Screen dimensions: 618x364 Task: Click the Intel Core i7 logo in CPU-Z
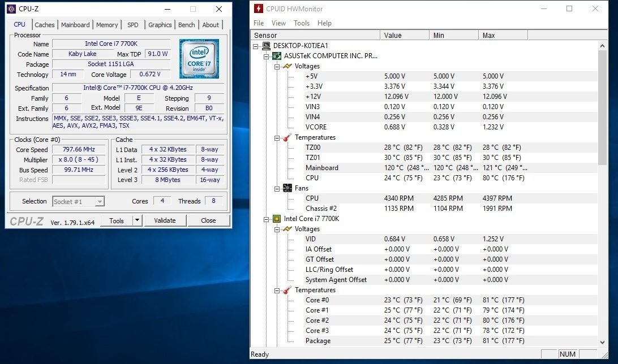199,59
